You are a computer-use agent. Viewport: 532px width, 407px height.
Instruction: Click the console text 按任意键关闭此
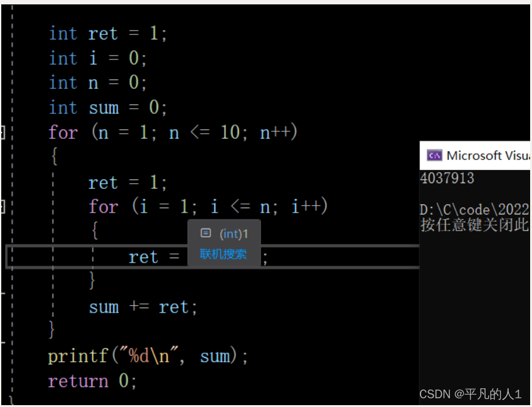tap(474, 224)
